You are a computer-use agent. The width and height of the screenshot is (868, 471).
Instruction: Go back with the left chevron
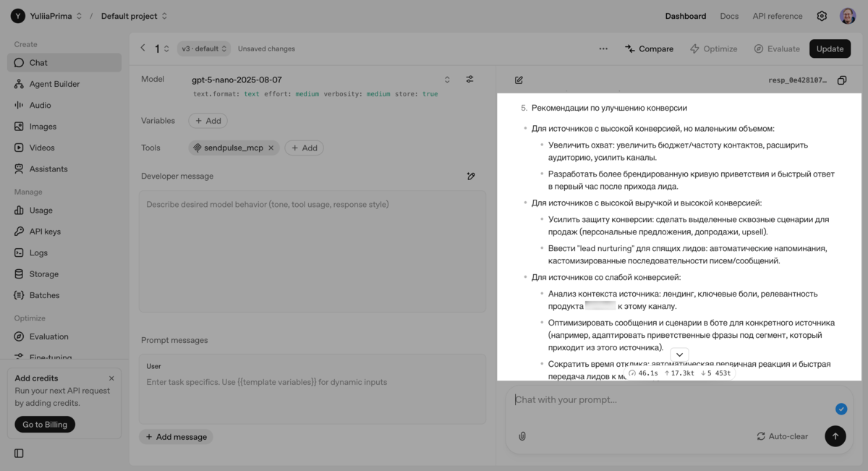pos(142,48)
